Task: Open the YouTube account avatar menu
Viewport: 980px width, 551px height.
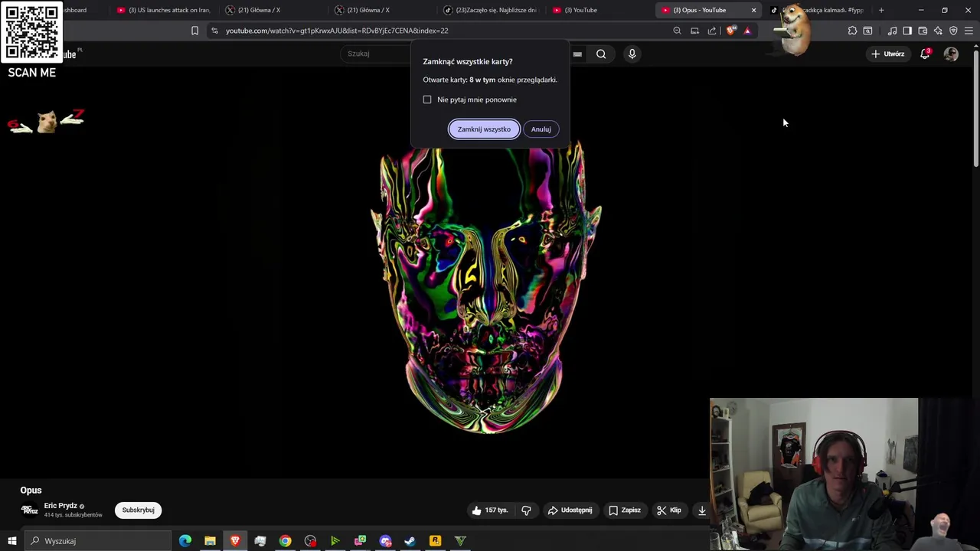Action: 951,54
